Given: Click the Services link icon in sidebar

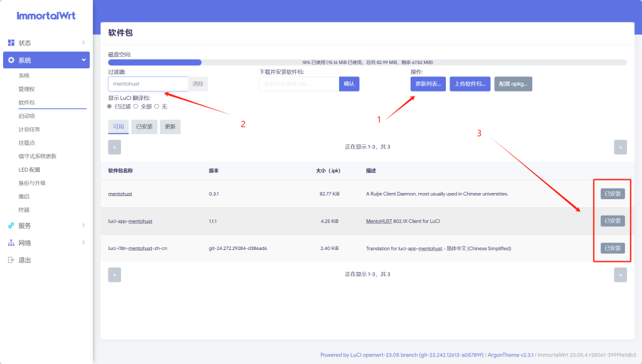Looking at the screenshot, I should (11, 226).
